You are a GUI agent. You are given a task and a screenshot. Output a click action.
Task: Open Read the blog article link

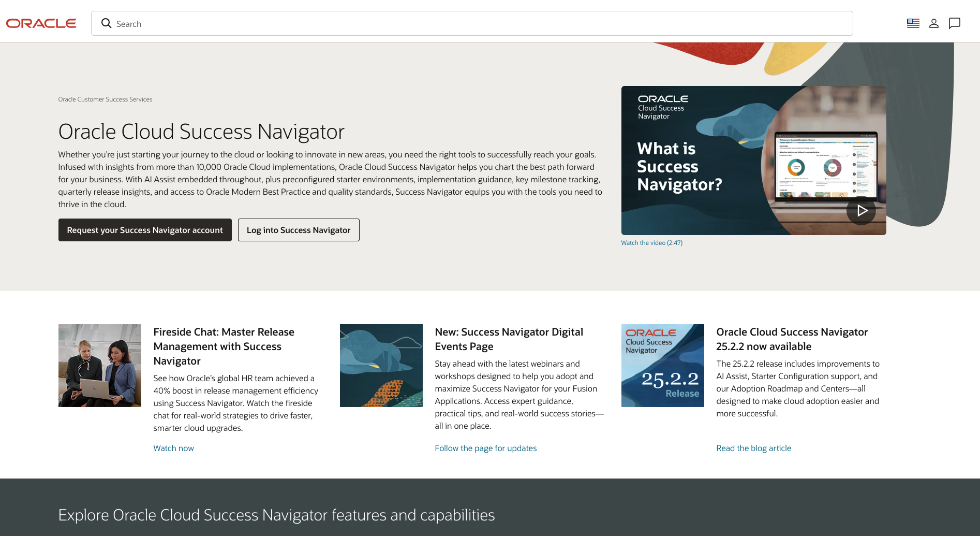pos(754,448)
